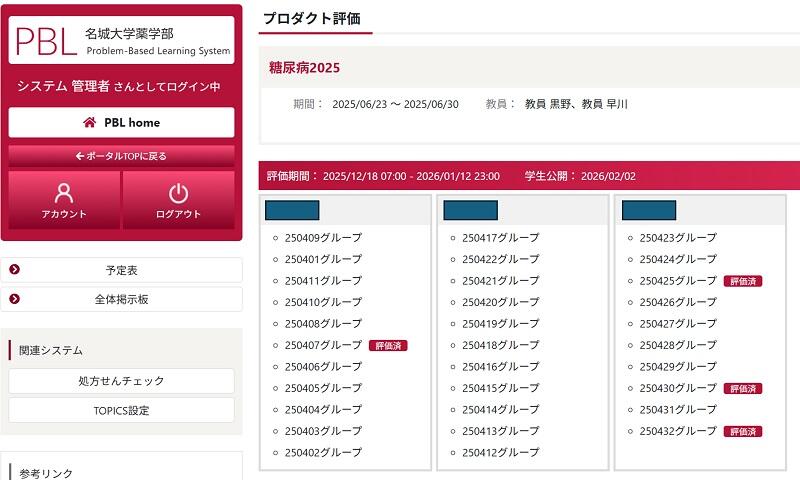800x480 pixels.
Task: Open 処方せんチェック system
Action: pos(121,381)
